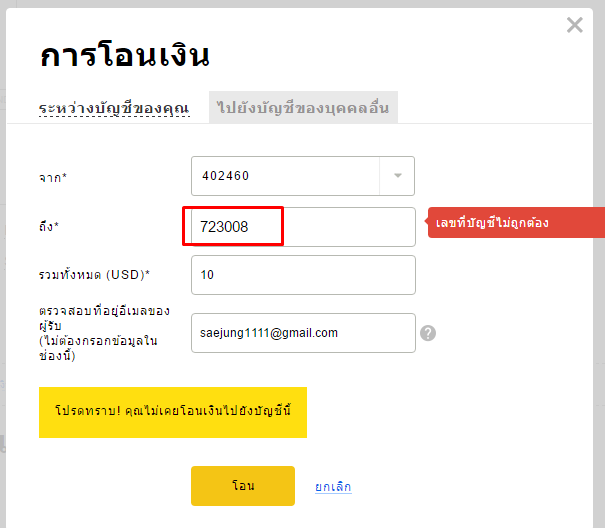This screenshot has height=528, width=605.
Task: Click the ถึง* field label
Action: 49,226
